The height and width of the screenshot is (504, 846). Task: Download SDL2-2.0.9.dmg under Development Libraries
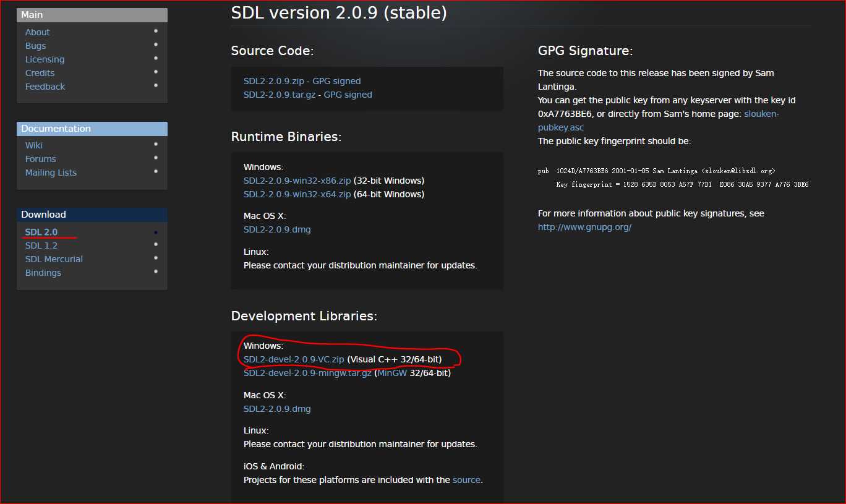point(277,409)
